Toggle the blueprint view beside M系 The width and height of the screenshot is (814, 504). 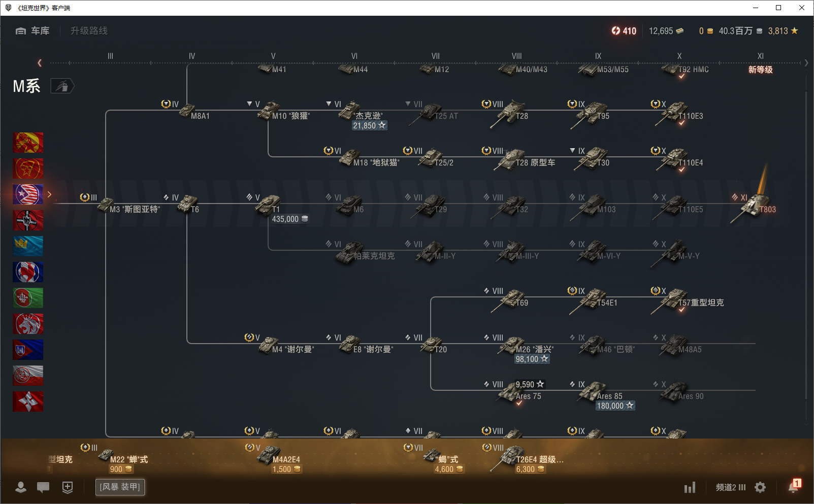[62, 86]
